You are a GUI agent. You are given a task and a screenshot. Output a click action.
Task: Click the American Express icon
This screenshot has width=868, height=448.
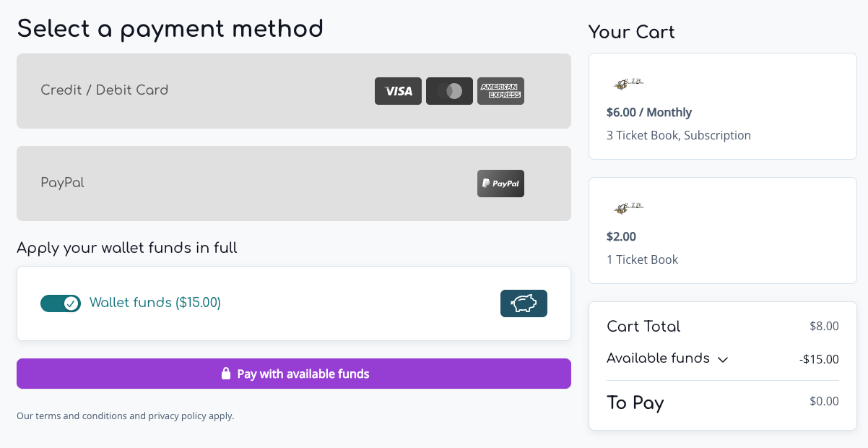[500, 91]
